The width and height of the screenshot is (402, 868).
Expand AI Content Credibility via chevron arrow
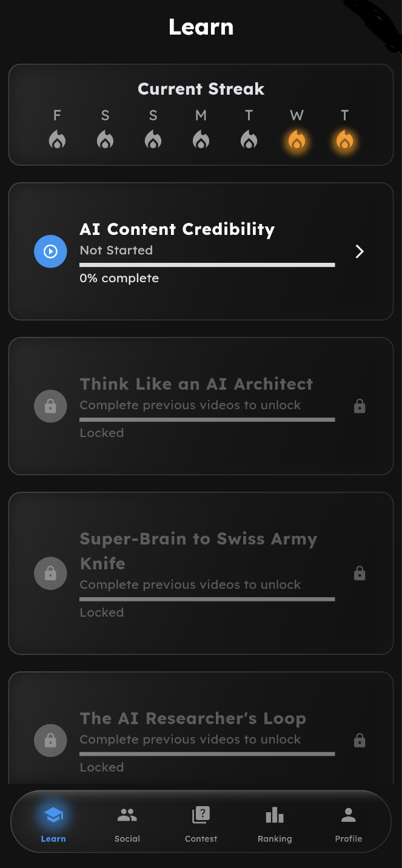[x=359, y=251]
